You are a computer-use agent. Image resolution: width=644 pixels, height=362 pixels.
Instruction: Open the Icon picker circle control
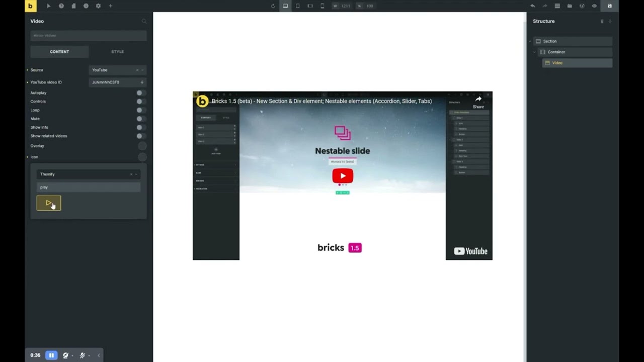[142, 157]
